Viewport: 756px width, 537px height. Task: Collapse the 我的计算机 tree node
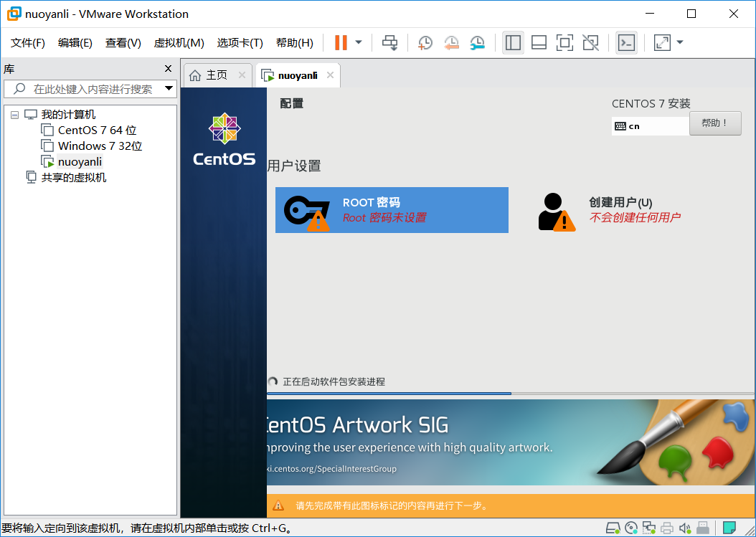click(15, 114)
